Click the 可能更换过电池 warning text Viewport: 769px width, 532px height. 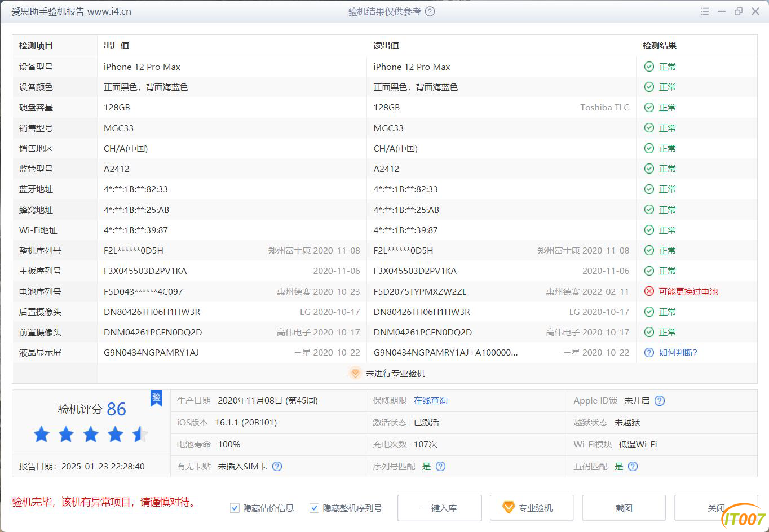(688, 291)
